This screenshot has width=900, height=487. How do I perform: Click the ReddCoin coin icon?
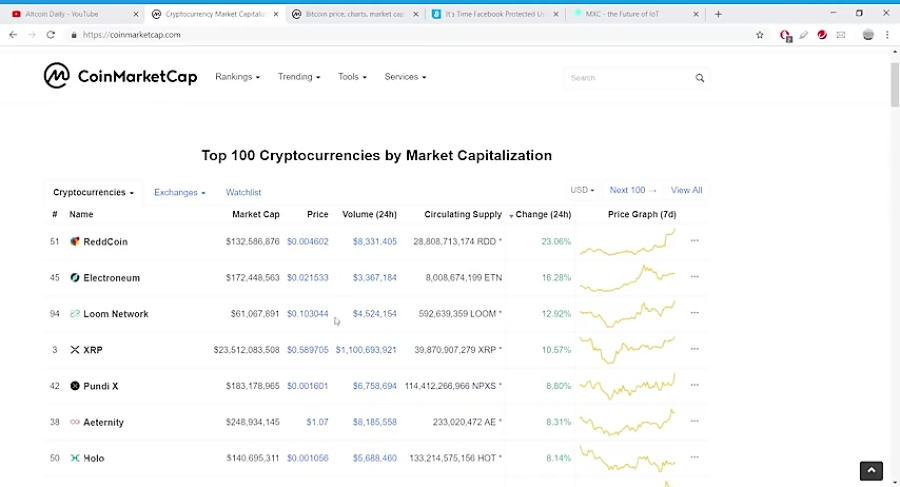coord(75,241)
